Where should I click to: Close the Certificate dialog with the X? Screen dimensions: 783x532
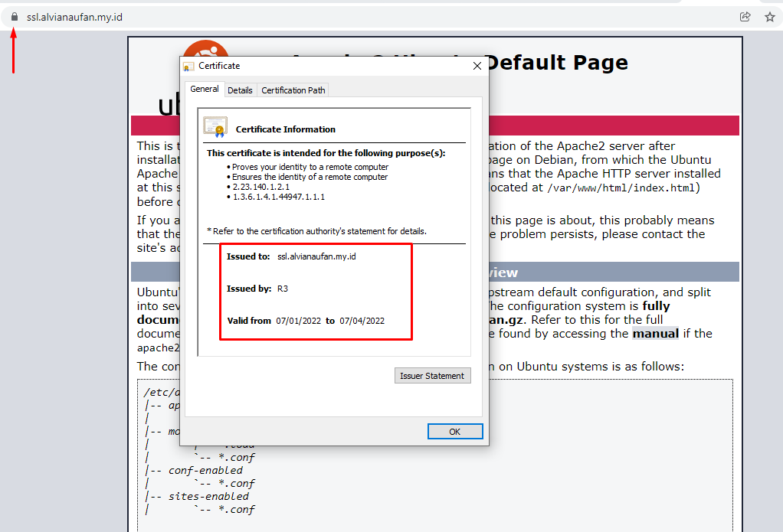tap(477, 66)
